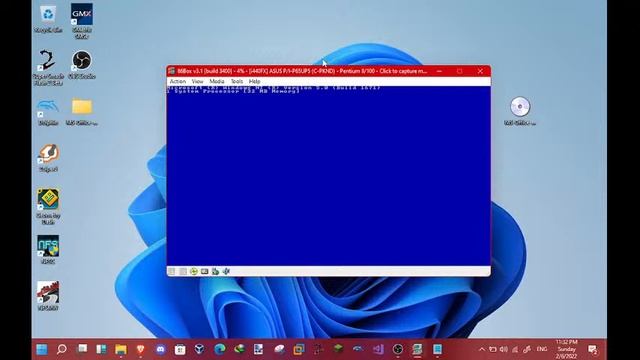This screenshot has height=360, width=640.
Task: Click the sound status bar icon
Action: 226,271
